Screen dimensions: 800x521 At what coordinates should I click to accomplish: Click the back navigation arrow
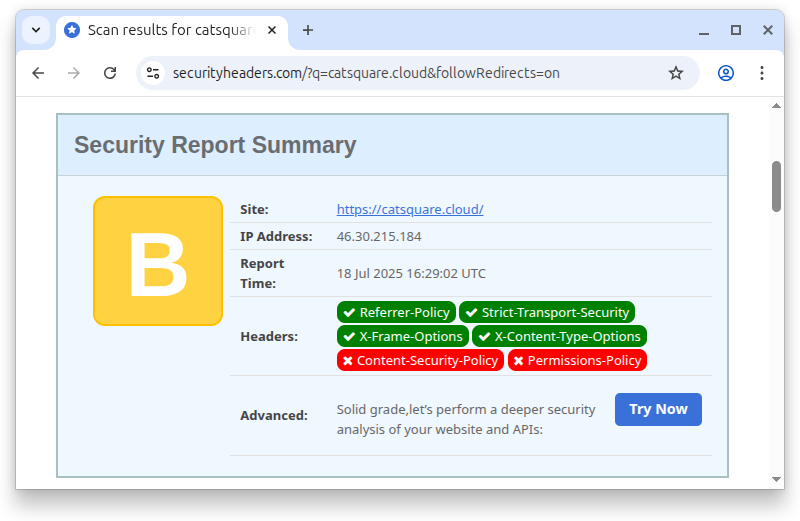click(38, 73)
